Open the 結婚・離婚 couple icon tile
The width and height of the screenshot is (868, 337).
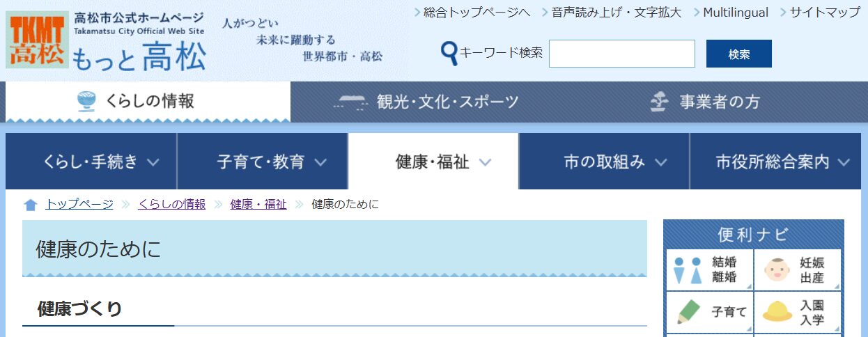(709, 269)
